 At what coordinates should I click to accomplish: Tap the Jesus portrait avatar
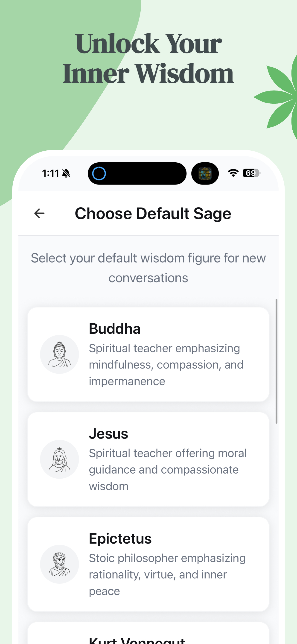(x=59, y=459)
